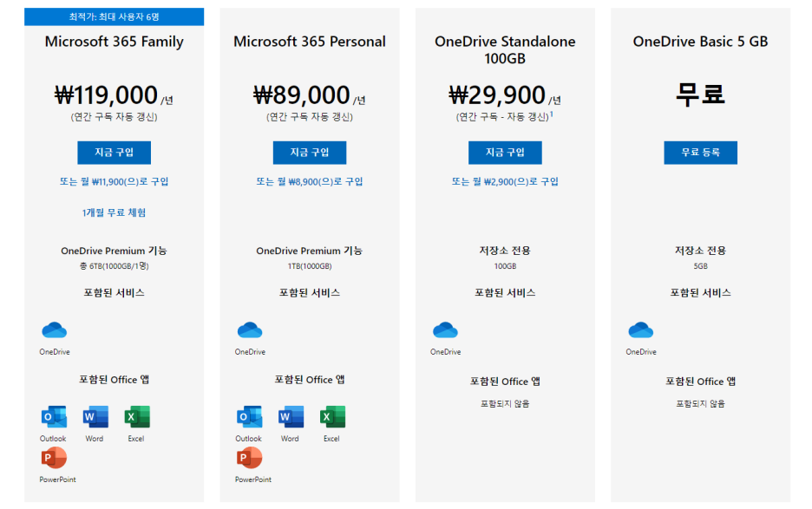Click Outlook icon in Microsoft 365 Family plan
Viewport: 812px width, 509px height.
coord(54,417)
